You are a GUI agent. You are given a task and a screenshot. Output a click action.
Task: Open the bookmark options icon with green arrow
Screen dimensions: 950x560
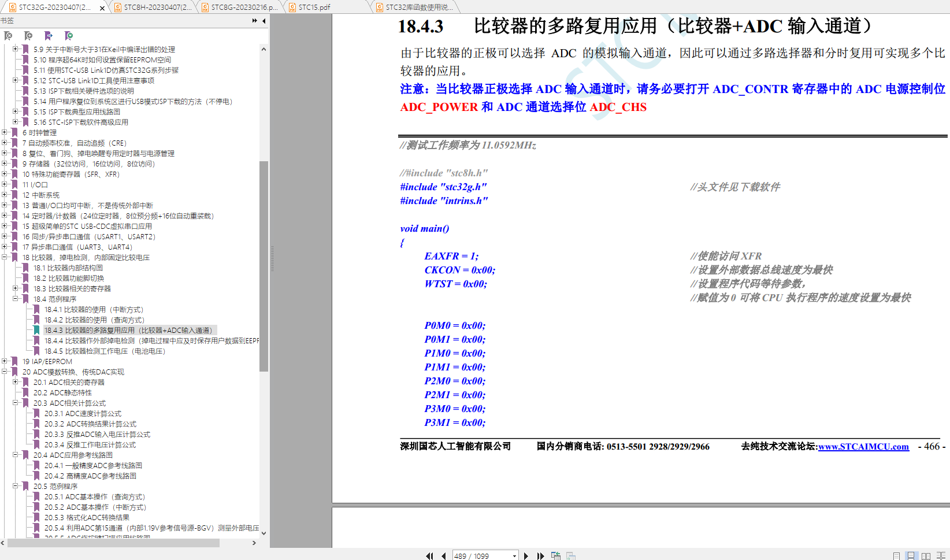pos(69,36)
